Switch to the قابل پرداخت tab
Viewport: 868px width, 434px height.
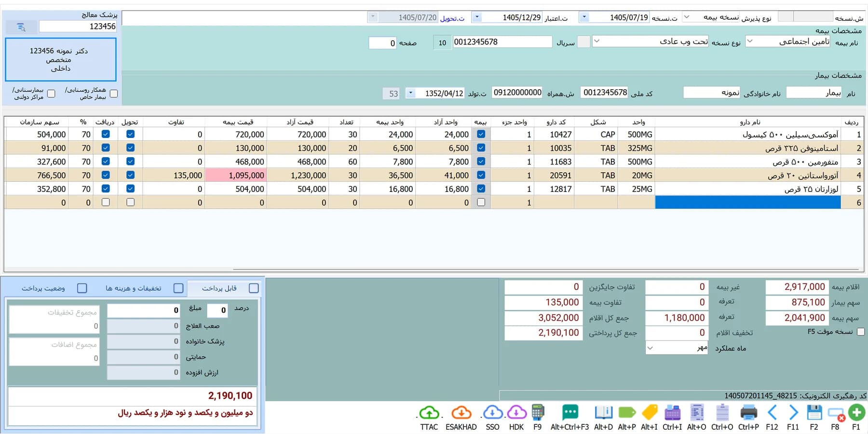pyautogui.click(x=225, y=288)
